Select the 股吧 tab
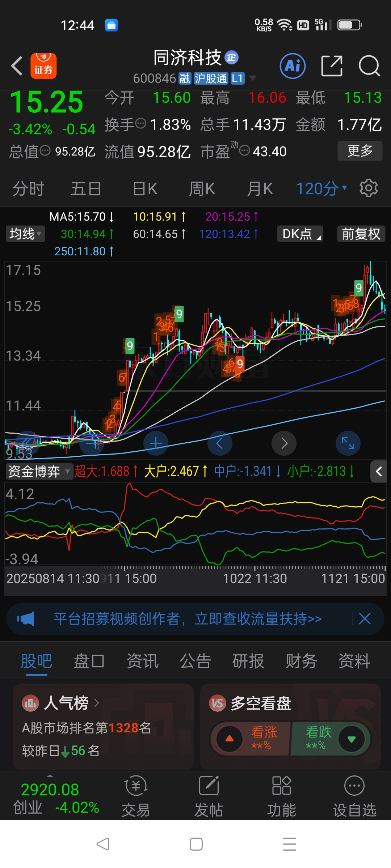This screenshot has width=391, height=868. [x=36, y=661]
